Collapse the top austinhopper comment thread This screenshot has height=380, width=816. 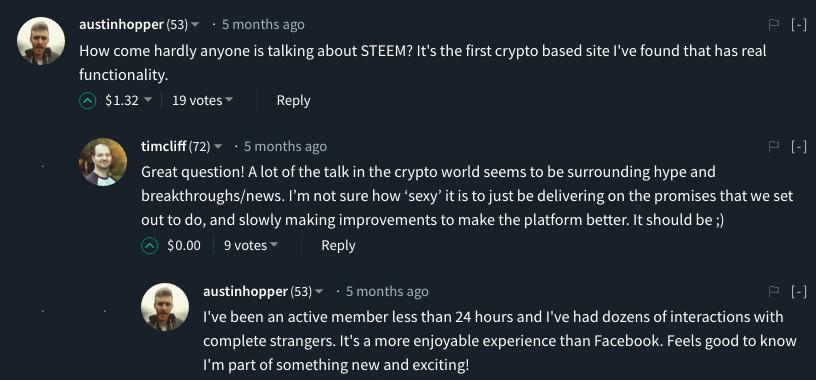tap(799, 24)
